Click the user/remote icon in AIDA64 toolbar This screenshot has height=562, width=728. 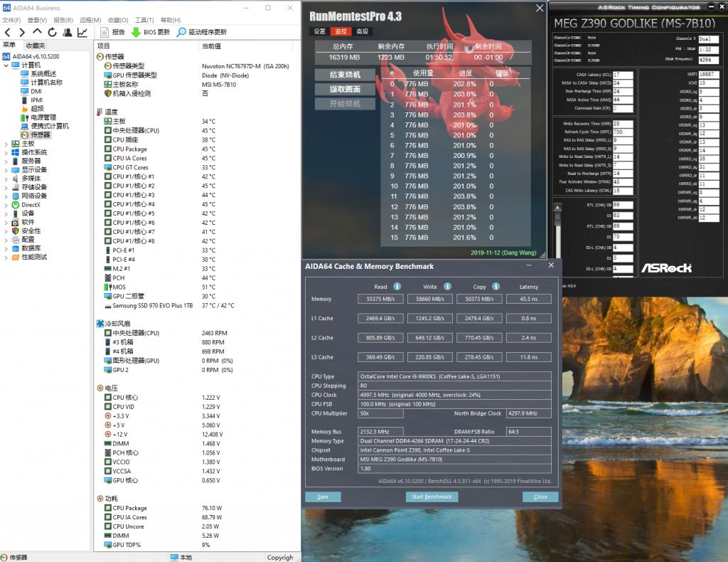pos(68,32)
